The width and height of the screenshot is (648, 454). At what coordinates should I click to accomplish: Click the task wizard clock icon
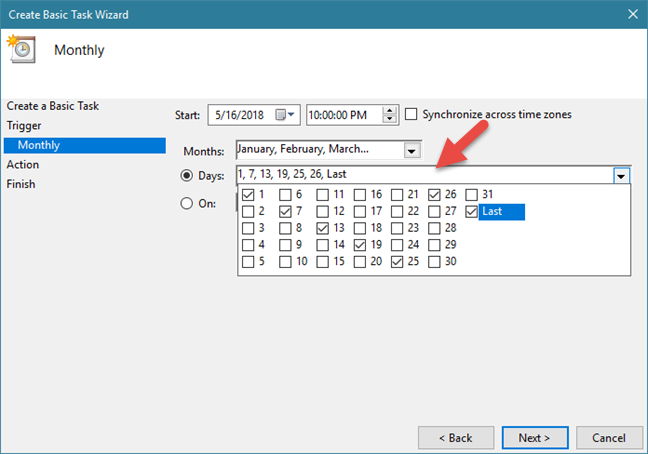pyautogui.click(x=20, y=50)
